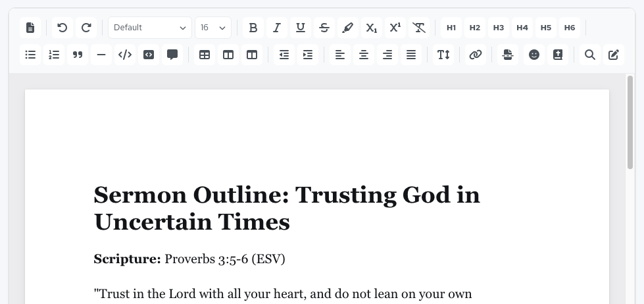Open the line height text spacing tool

[443, 55]
